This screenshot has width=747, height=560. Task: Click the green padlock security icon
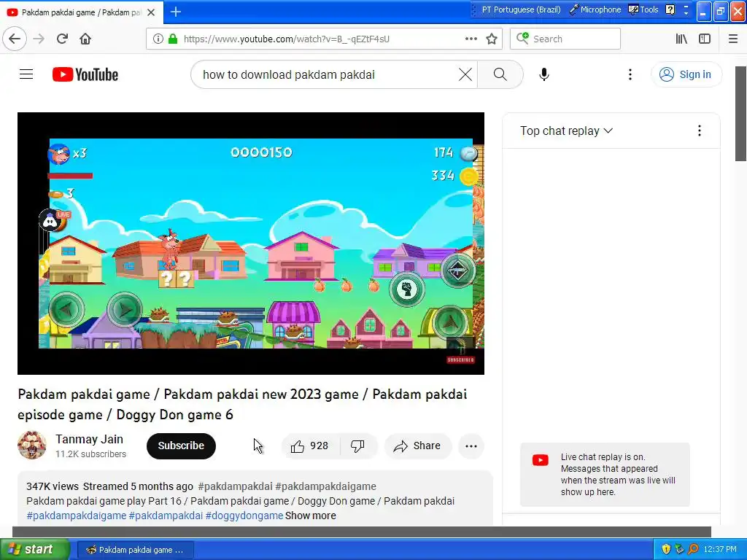[x=173, y=39]
